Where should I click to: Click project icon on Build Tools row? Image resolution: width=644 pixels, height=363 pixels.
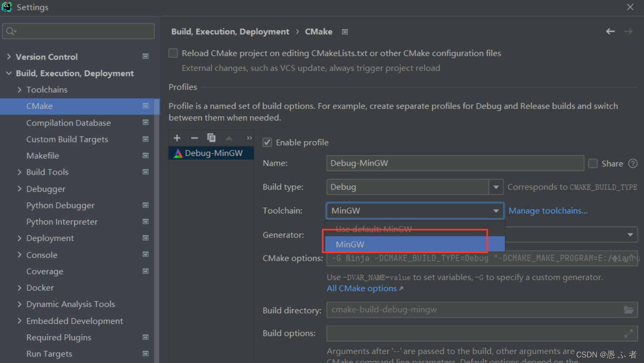click(x=146, y=172)
